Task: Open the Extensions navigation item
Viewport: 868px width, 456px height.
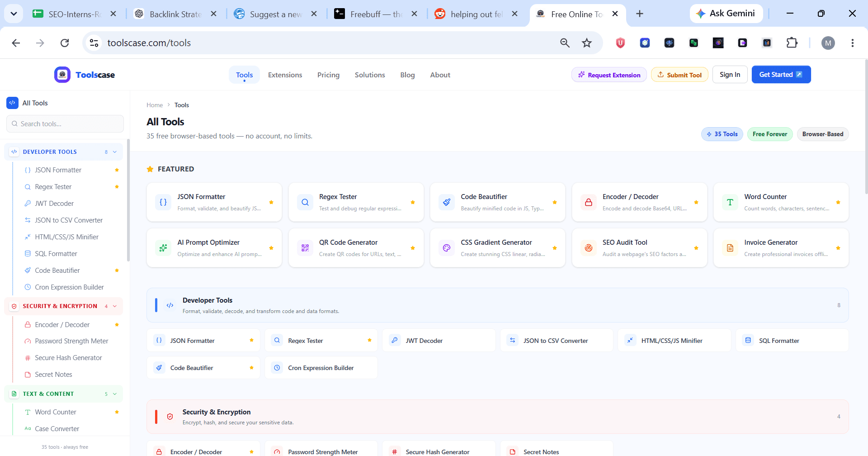Action: [x=285, y=75]
